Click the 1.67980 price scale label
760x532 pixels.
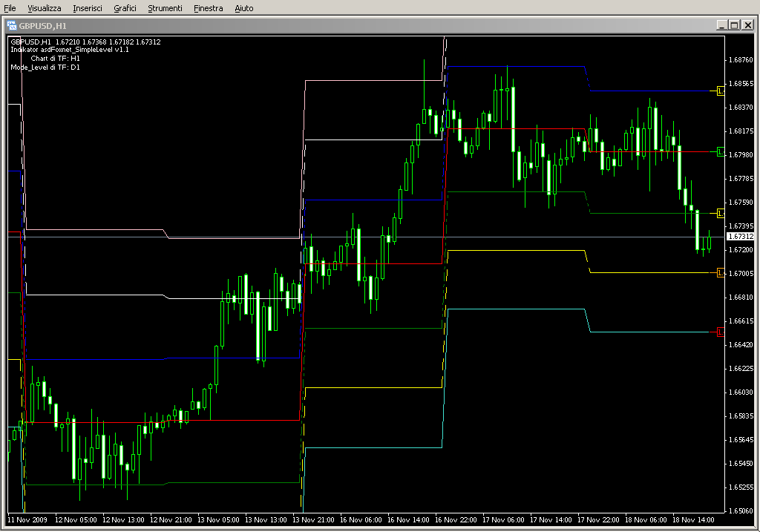pyautogui.click(x=741, y=154)
